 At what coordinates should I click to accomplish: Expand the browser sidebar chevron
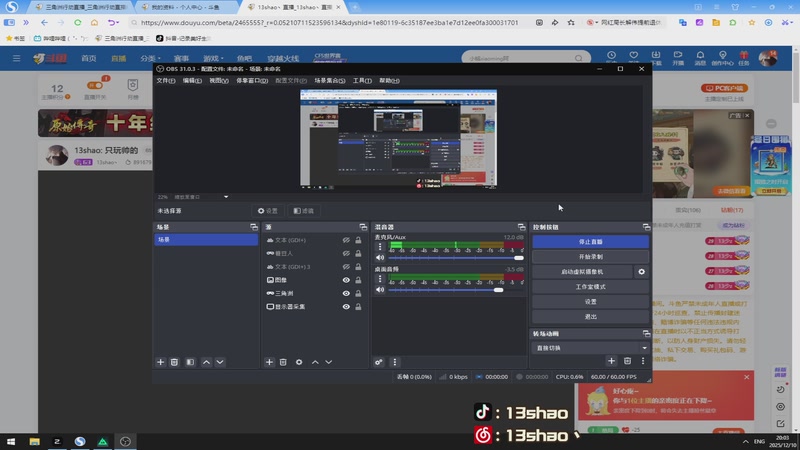26,22
